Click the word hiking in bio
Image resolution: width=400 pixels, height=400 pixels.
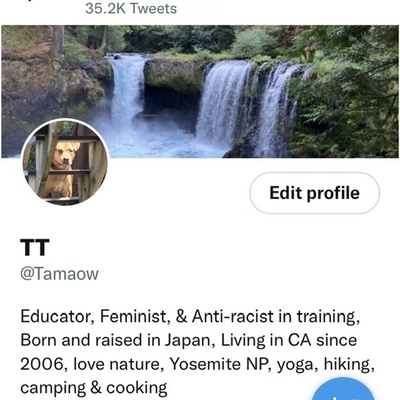coord(347,365)
